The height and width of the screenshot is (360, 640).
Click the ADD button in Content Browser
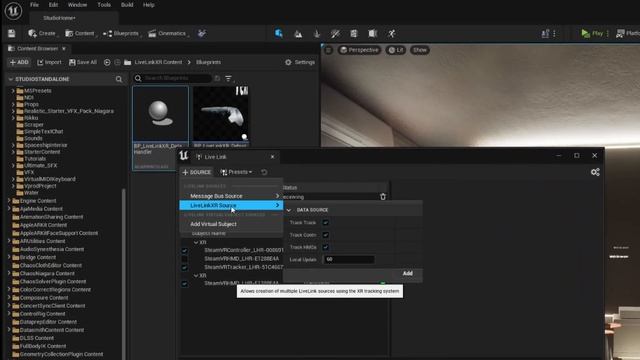point(19,62)
